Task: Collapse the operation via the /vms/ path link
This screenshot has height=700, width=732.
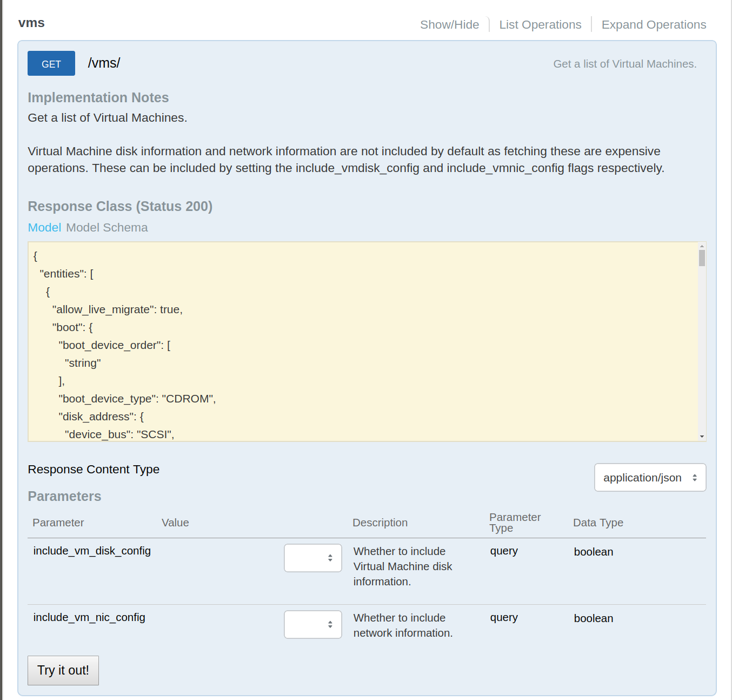Action: (104, 62)
